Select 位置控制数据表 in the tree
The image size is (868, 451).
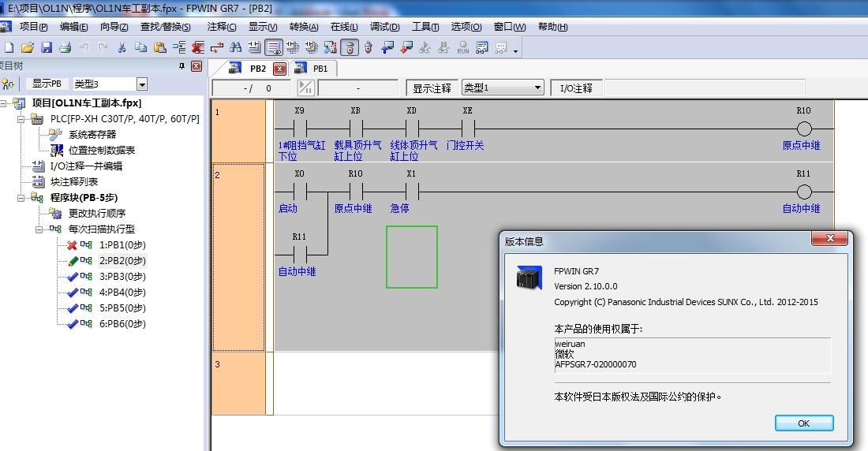[101, 150]
